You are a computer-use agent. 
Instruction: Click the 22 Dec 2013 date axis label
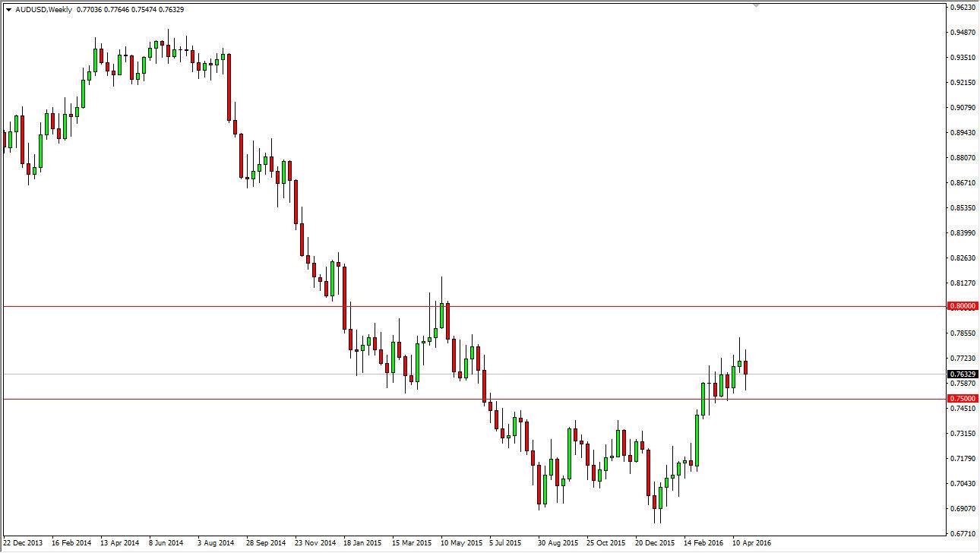point(24,543)
